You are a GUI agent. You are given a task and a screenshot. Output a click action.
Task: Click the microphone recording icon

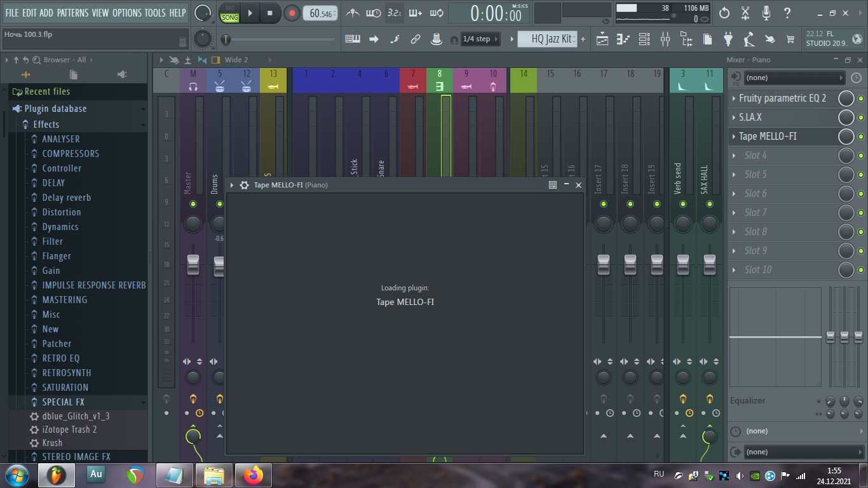pyautogui.click(x=766, y=13)
